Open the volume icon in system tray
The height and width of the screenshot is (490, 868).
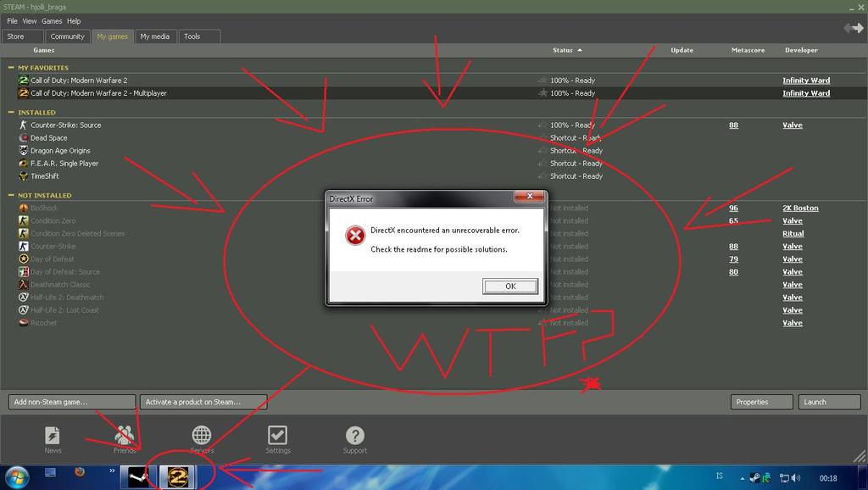pyautogui.click(x=796, y=478)
